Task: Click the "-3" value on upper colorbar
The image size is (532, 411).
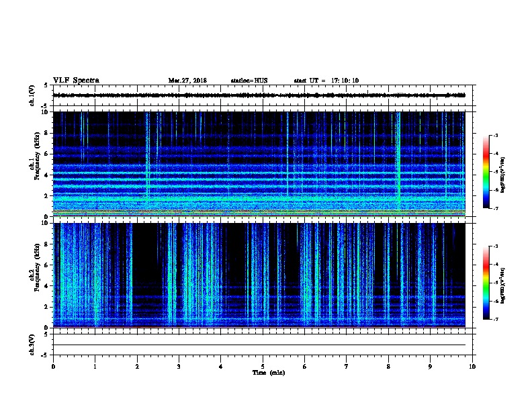Action: point(495,136)
